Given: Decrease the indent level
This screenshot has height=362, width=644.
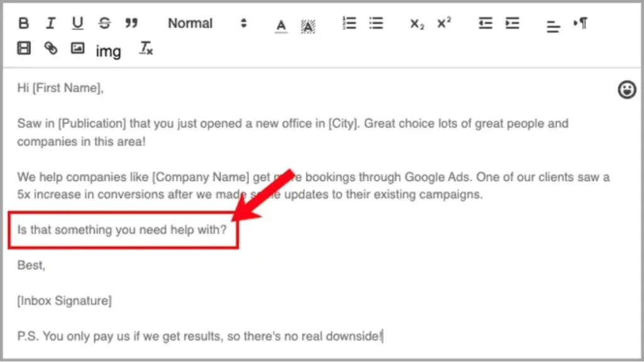Looking at the screenshot, I should (485, 23).
